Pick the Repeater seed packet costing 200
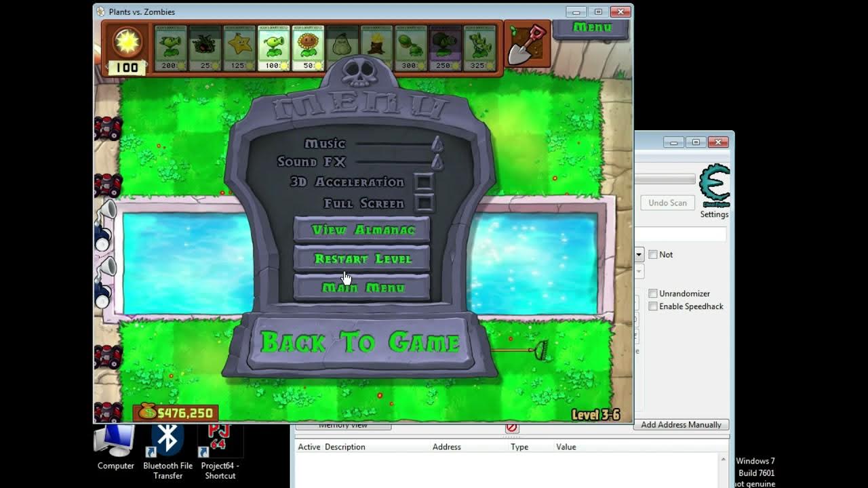 click(x=170, y=48)
